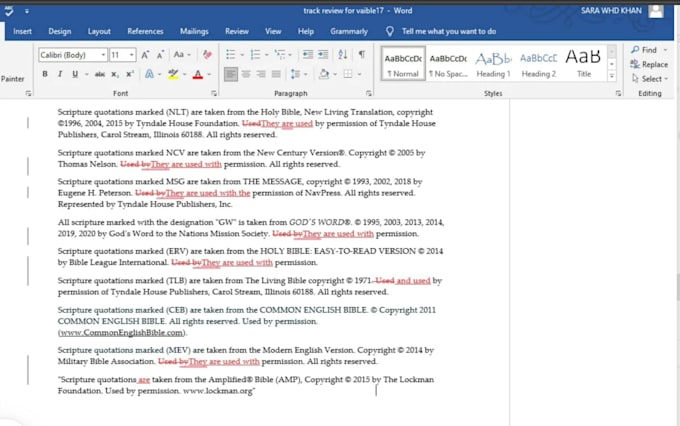Insert numbered list
680x426 pixels.
[x=255, y=54]
